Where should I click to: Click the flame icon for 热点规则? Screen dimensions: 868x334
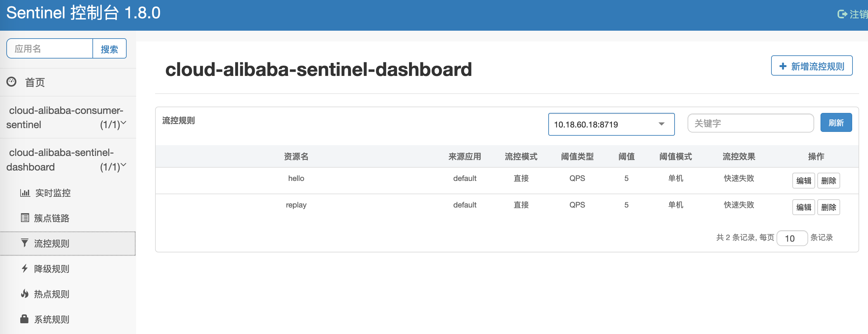click(x=25, y=294)
